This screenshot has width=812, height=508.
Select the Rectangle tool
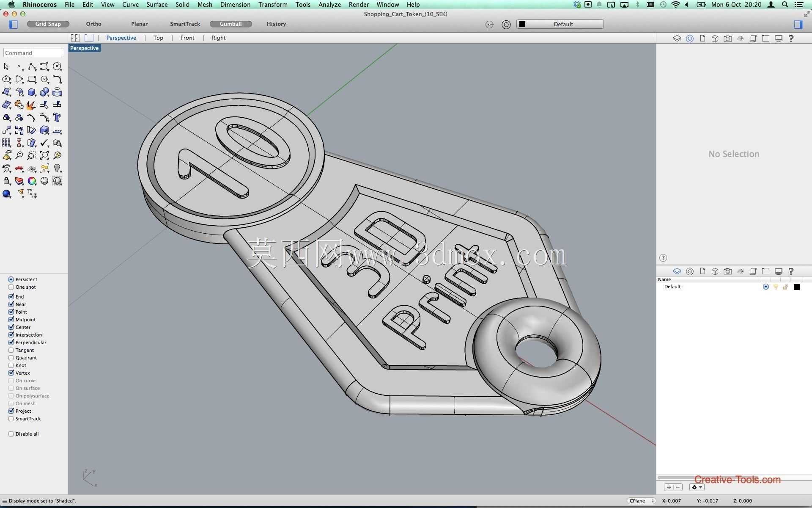32,80
